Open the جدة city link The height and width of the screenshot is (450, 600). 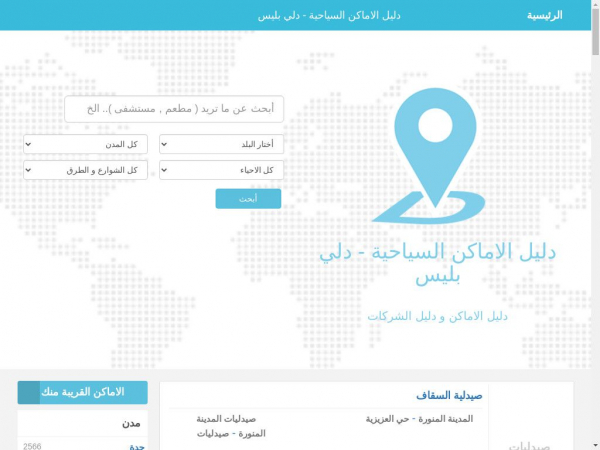pos(137,446)
